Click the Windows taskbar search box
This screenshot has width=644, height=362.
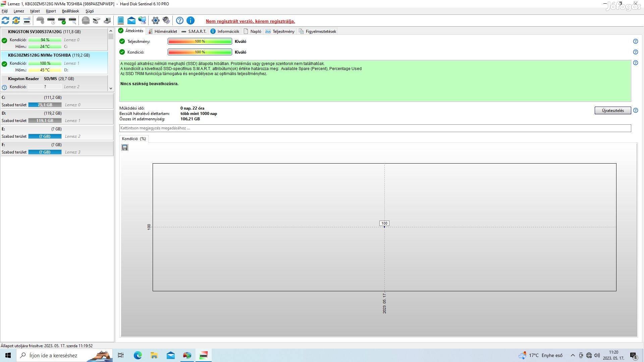[64, 355]
